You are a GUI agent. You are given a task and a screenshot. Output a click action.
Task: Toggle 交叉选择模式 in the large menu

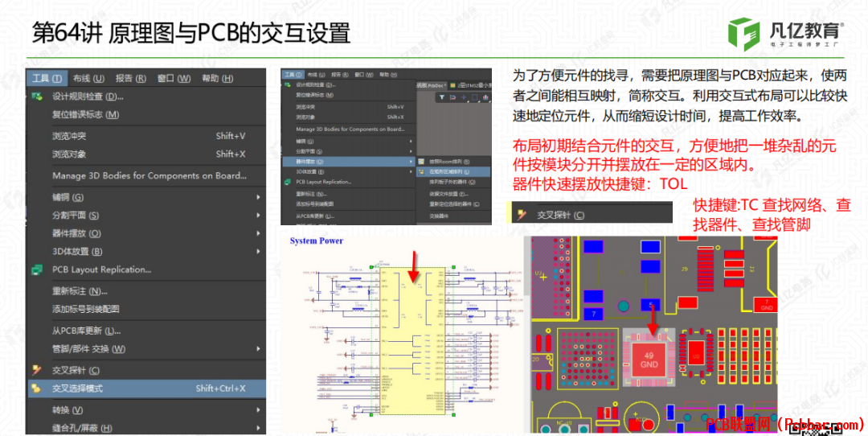point(146,389)
